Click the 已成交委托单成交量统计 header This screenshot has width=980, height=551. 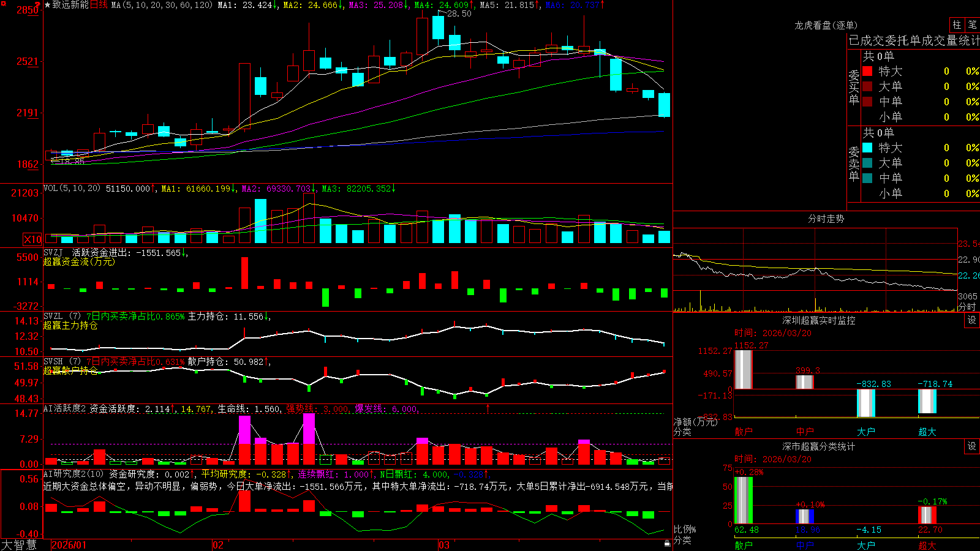click(914, 40)
